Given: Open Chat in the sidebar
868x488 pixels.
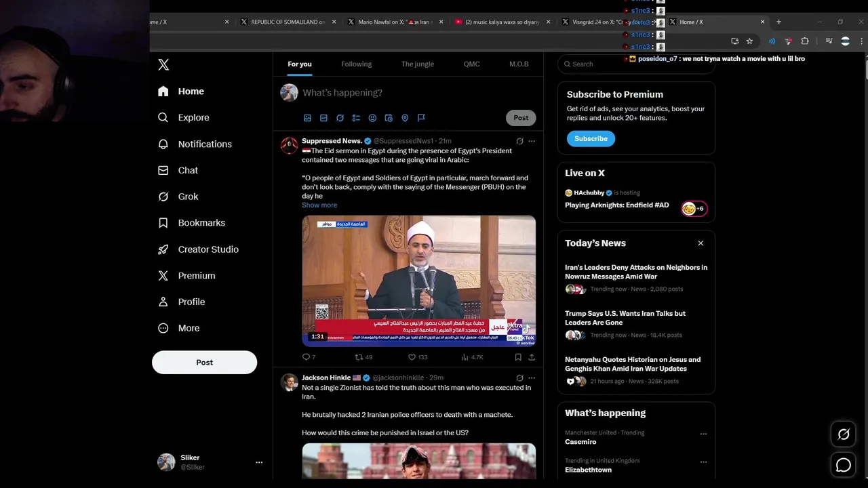Looking at the screenshot, I should [x=178, y=170].
